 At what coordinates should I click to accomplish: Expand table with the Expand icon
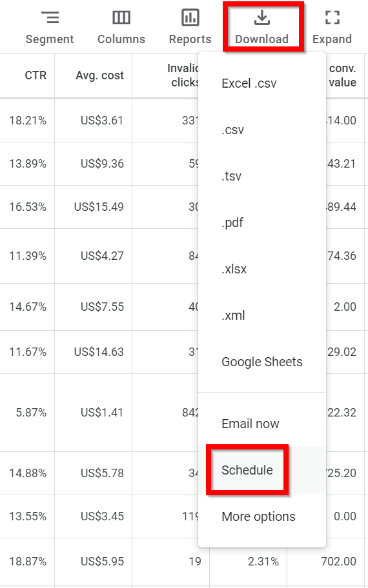332,17
